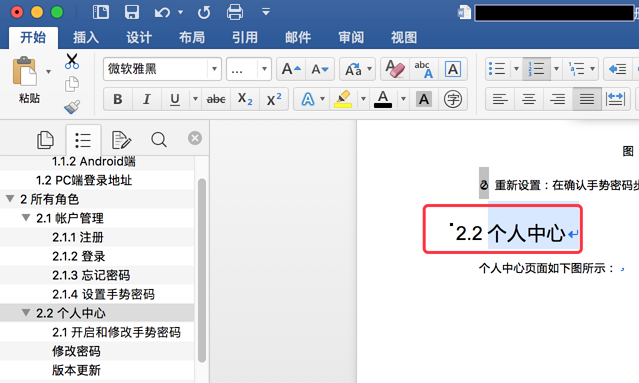The image size is (639, 383).
Task: Switch to the 插入 ribbon tab
Action: tap(86, 37)
